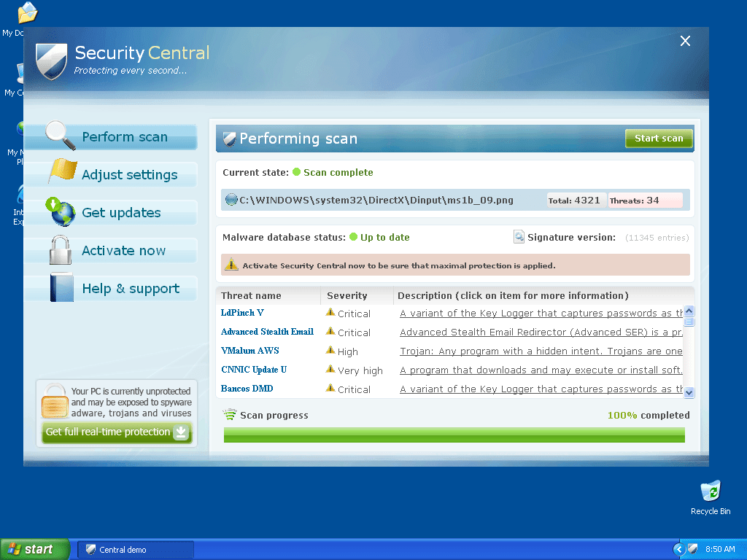Open the CNNIC Update U description link

click(541, 370)
